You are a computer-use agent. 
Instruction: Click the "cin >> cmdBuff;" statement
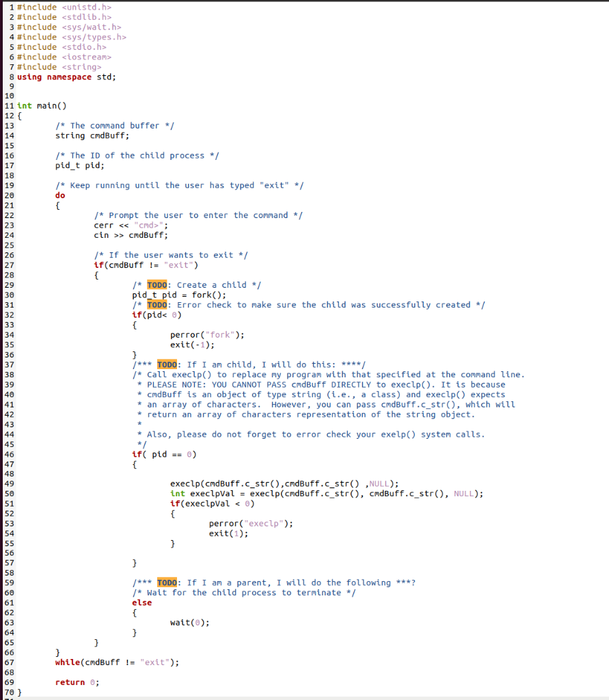[131, 235]
